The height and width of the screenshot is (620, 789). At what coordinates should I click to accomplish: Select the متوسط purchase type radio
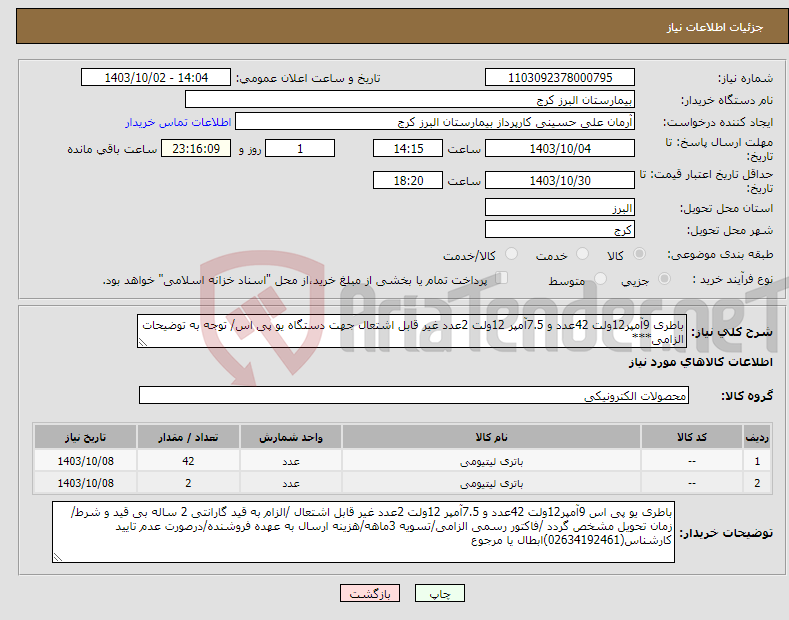point(600,279)
